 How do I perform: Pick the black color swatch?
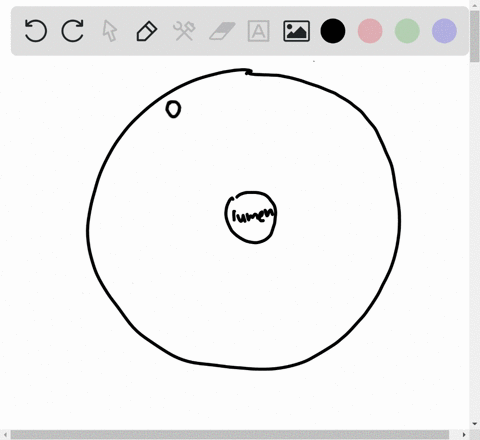coord(333,31)
